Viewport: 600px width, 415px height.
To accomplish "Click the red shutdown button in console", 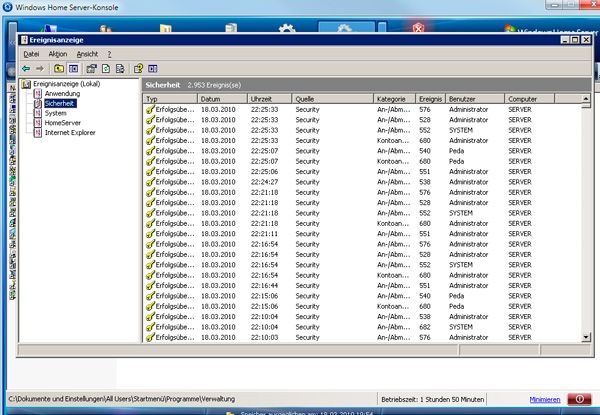I will coord(579,399).
